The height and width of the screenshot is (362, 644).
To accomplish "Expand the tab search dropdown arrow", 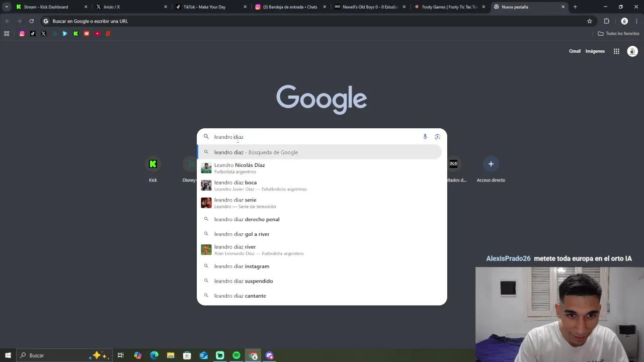I will click(7, 7).
